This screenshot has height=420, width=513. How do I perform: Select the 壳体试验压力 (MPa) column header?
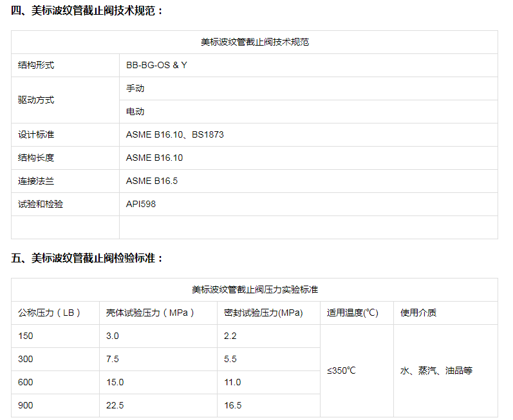pos(151,313)
